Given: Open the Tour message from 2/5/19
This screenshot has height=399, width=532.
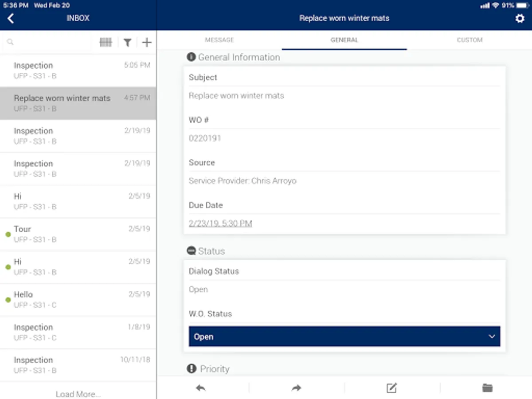Looking at the screenshot, I should 78,234.
